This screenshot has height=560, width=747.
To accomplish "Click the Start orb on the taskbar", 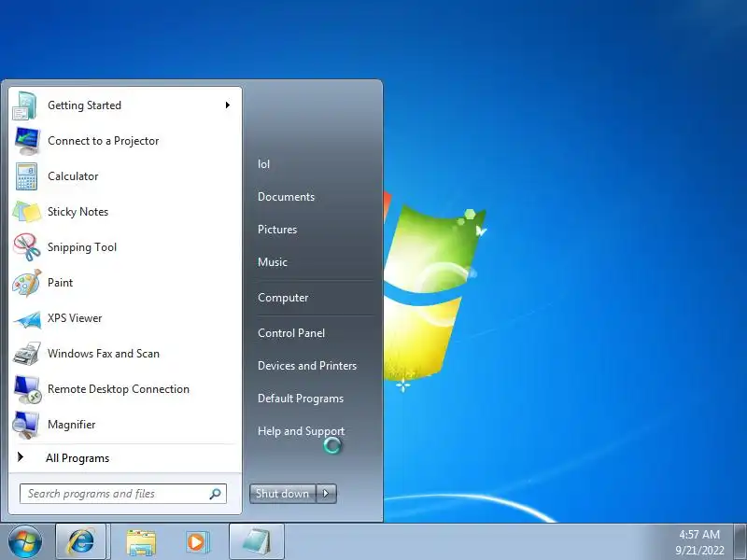I will 24,542.
